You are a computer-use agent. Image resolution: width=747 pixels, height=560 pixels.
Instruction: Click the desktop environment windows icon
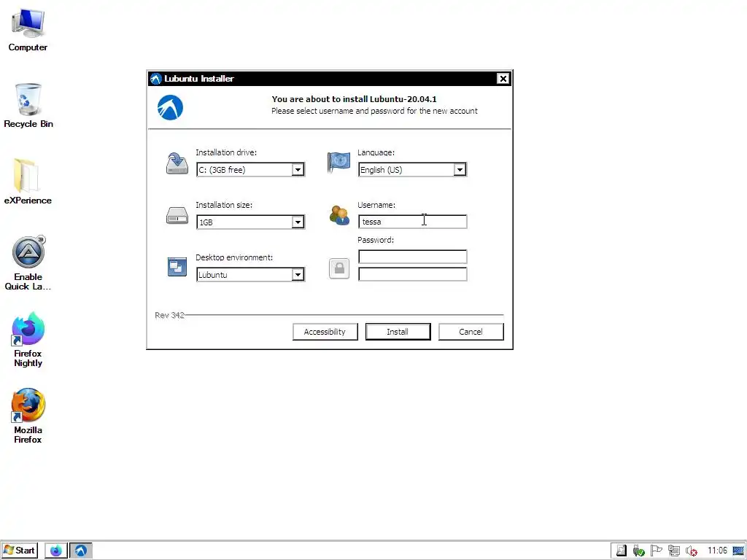click(x=177, y=267)
